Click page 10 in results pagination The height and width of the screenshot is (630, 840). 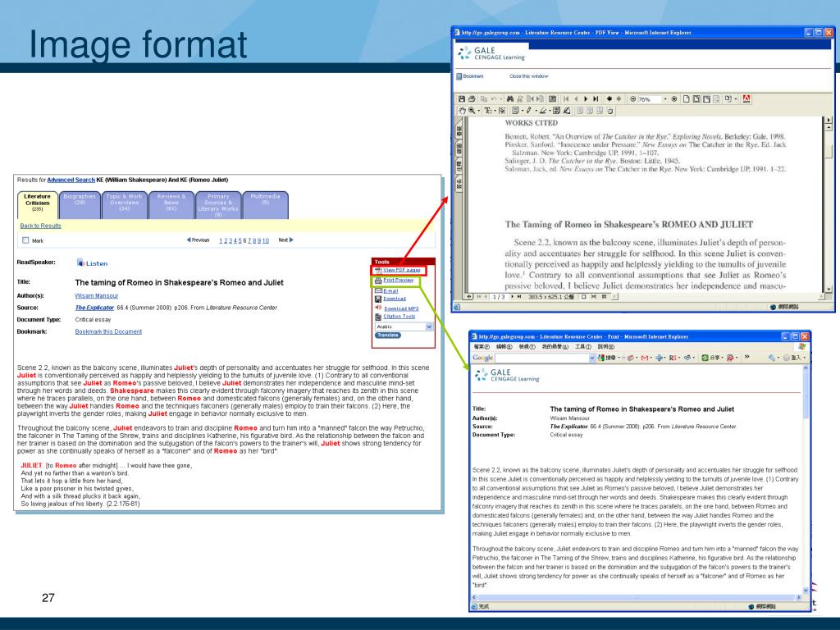tap(266, 240)
